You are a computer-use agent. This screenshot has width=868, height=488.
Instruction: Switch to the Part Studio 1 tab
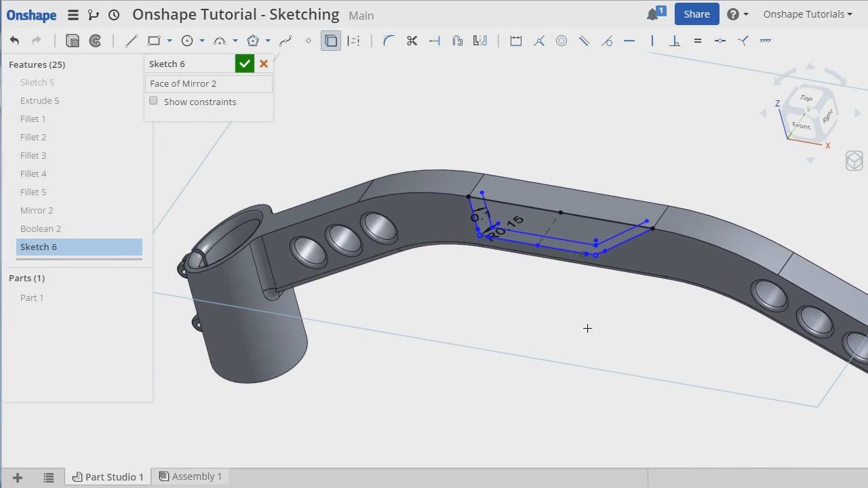point(108,476)
